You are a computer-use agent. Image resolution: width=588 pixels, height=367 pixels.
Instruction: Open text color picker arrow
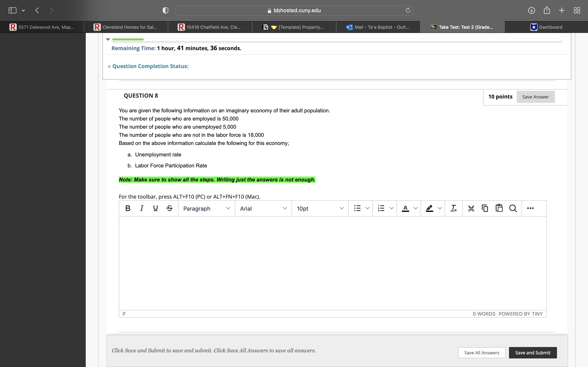415,208
